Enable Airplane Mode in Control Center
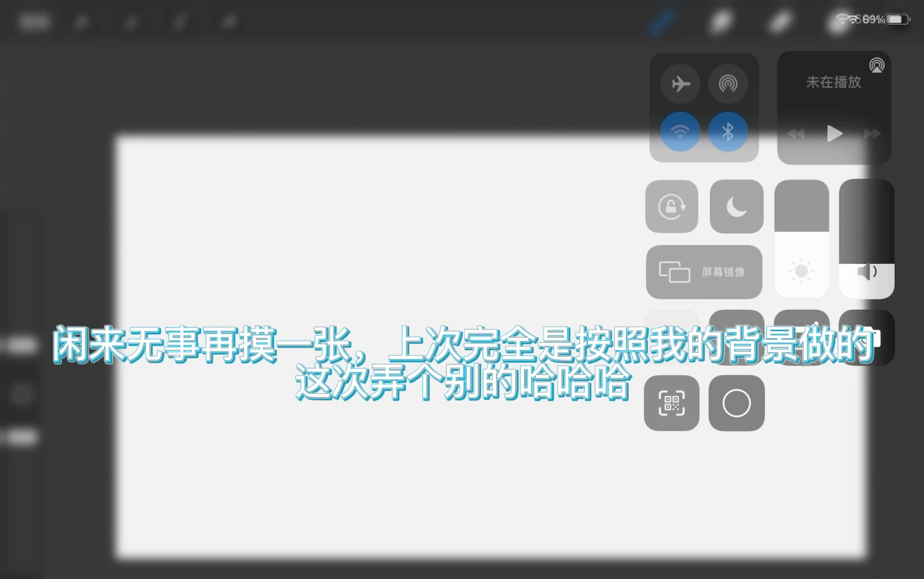 [x=680, y=84]
